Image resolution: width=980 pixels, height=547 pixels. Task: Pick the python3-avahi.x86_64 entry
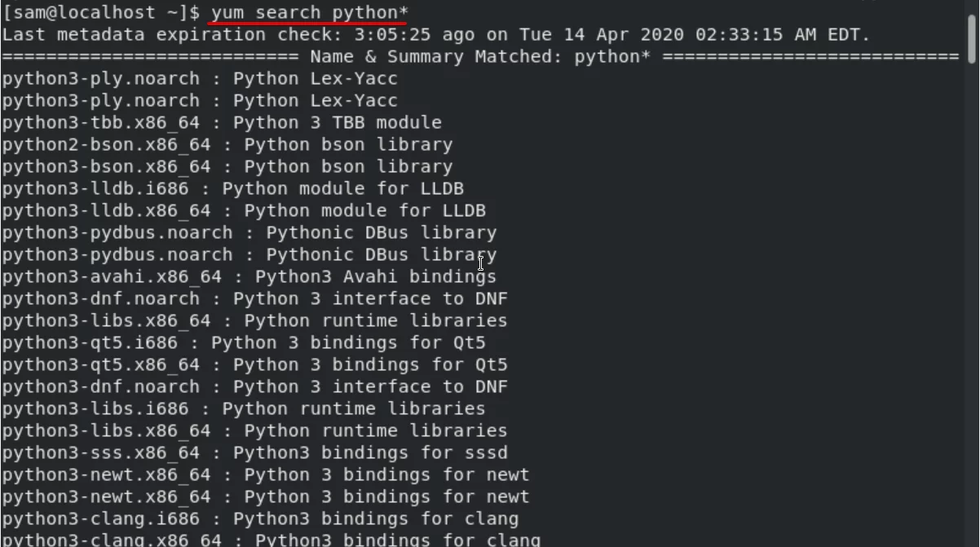(249, 277)
